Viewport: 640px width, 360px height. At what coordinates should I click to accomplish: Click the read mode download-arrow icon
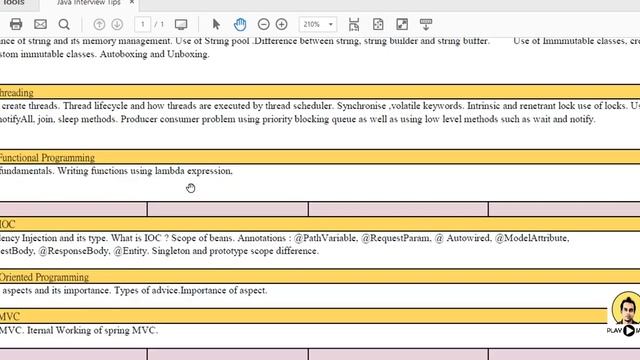[426, 24]
